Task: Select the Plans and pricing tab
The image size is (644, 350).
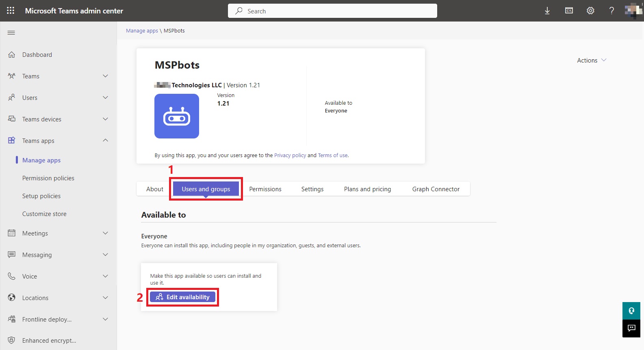Action: 367,189
